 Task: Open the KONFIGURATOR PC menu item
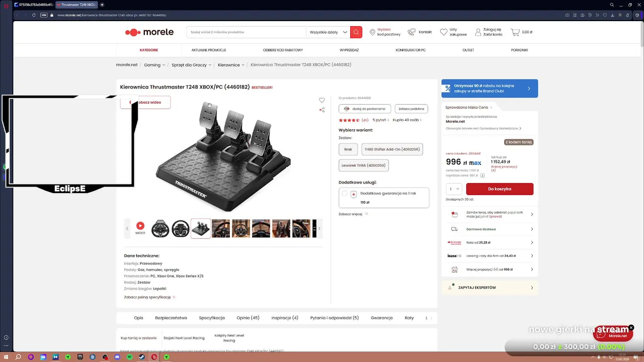pyautogui.click(x=411, y=50)
